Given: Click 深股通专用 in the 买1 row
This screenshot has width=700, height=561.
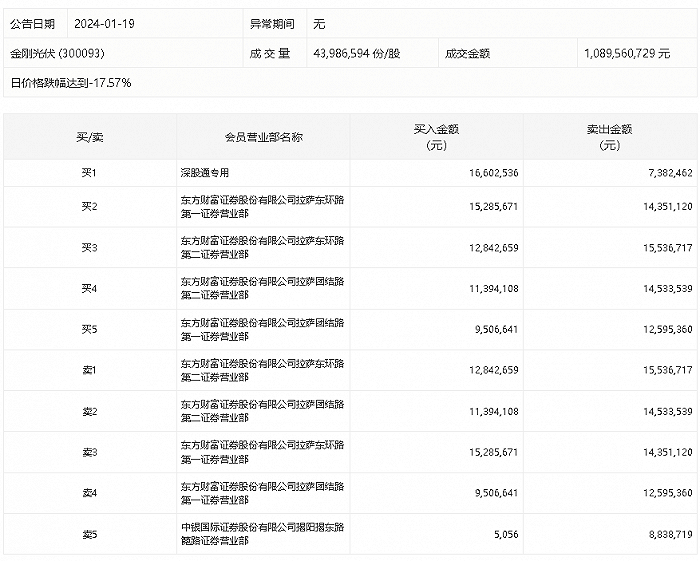Looking at the screenshot, I should (205, 173).
